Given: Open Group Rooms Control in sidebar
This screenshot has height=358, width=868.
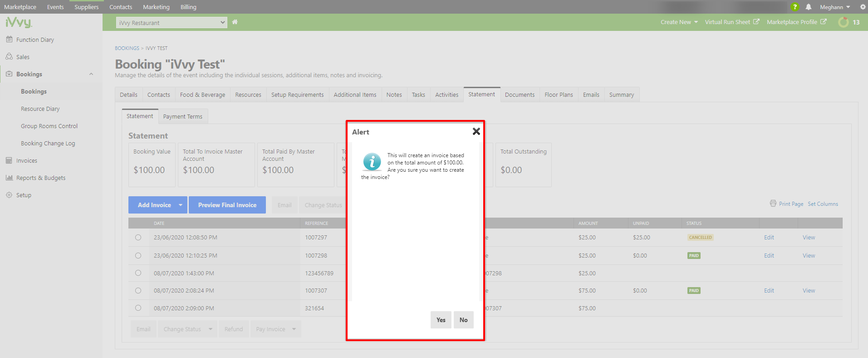Looking at the screenshot, I should click(49, 126).
